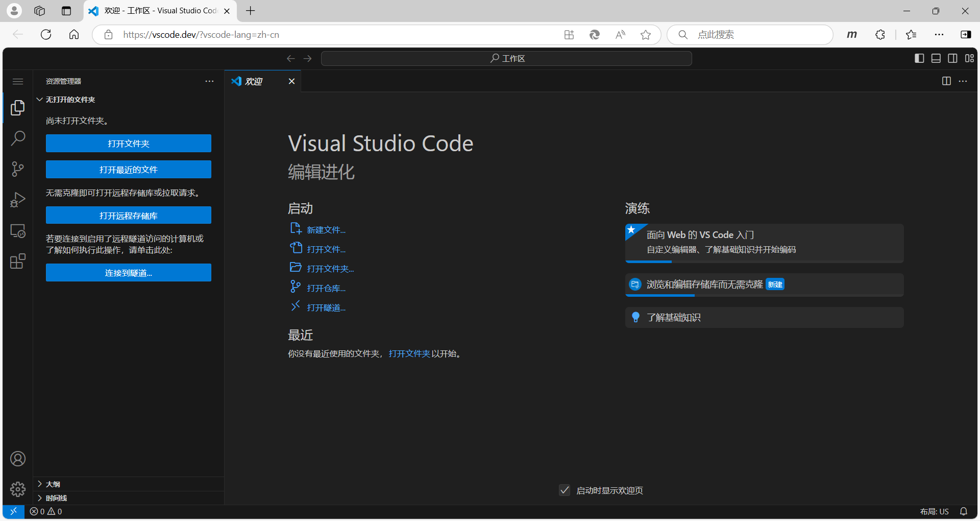Viewport: 980px width, 521px height.
Task: Toggle the bottom panel
Action: 936,58
